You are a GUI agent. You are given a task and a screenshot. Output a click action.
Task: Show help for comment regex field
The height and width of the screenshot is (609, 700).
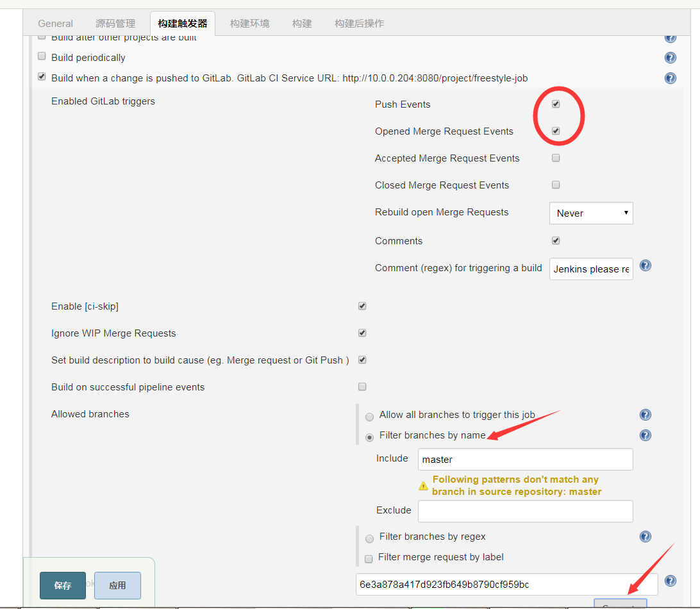point(645,265)
